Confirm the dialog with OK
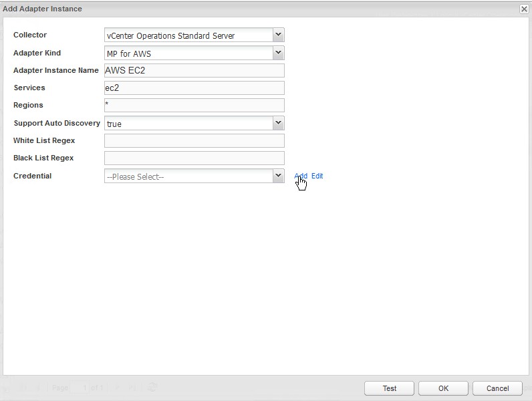The height and width of the screenshot is (401, 532). (443, 388)
